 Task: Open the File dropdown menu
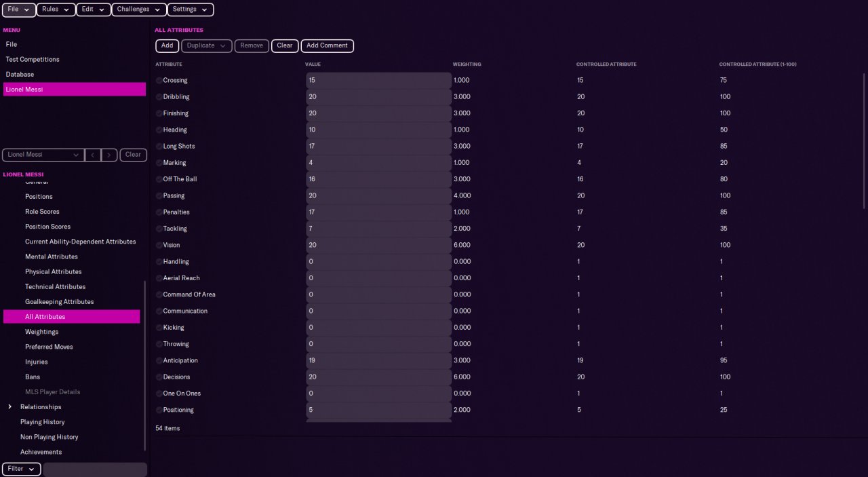(18, 9)
